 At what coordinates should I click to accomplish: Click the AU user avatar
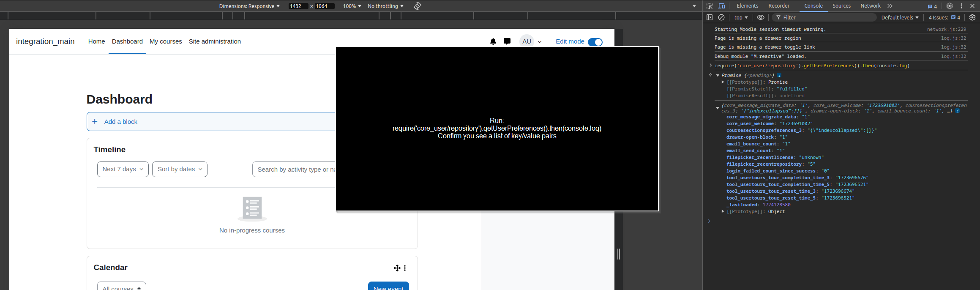527,41
